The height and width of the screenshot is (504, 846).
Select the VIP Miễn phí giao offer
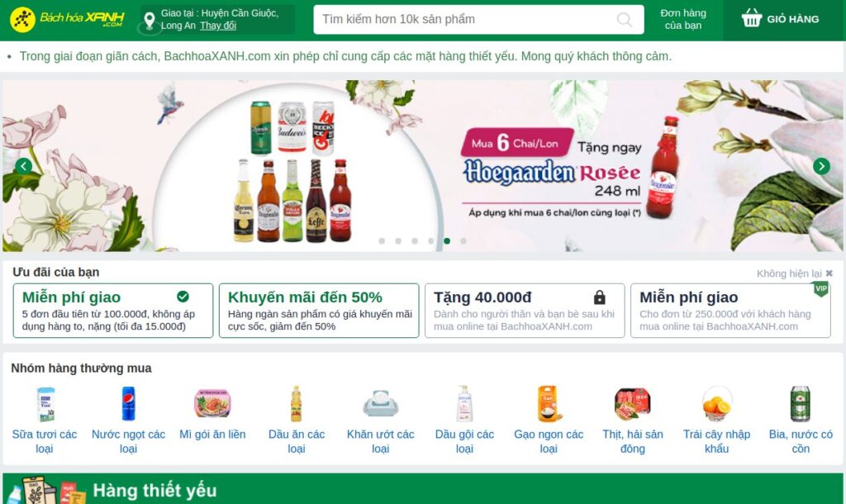730,311
